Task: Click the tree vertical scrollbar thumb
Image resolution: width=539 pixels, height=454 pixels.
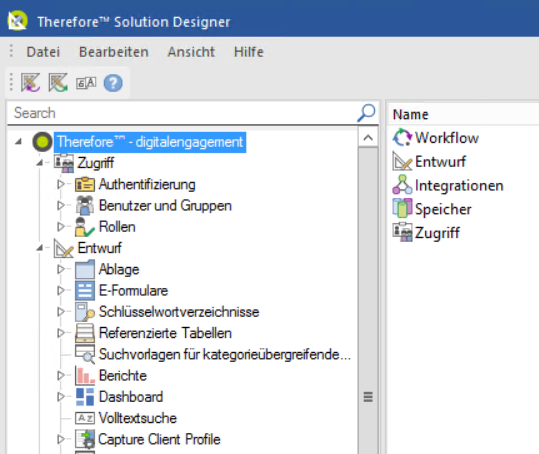Action: [368, 397]
